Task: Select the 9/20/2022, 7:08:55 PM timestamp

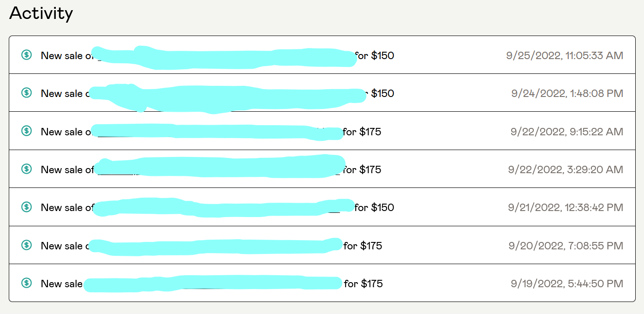Action: coord(566,246)
